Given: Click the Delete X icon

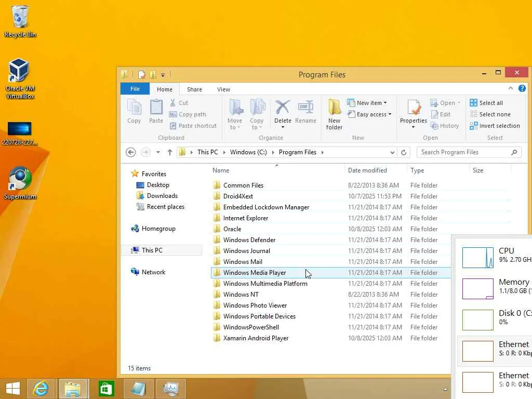Looking at the screenshot, I should 282,107.
